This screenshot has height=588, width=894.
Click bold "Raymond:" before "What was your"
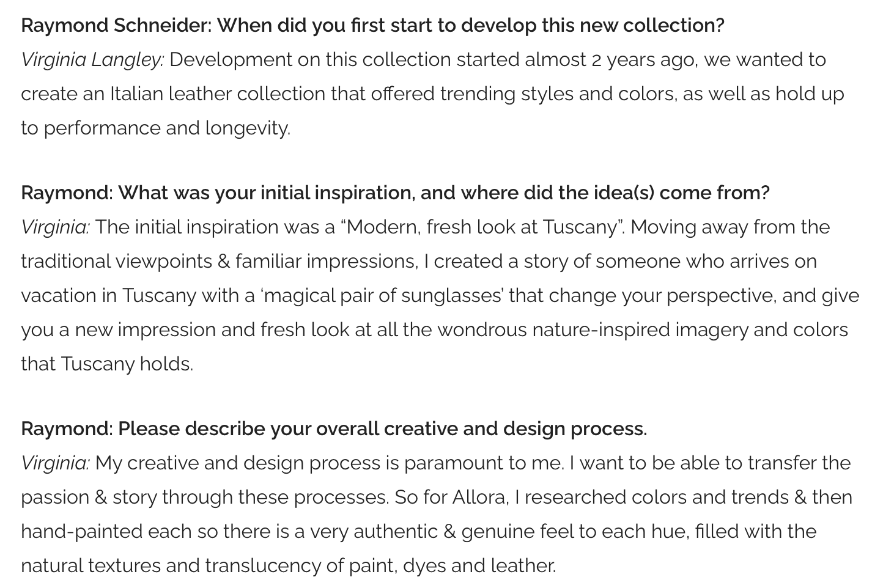[67, 193]
